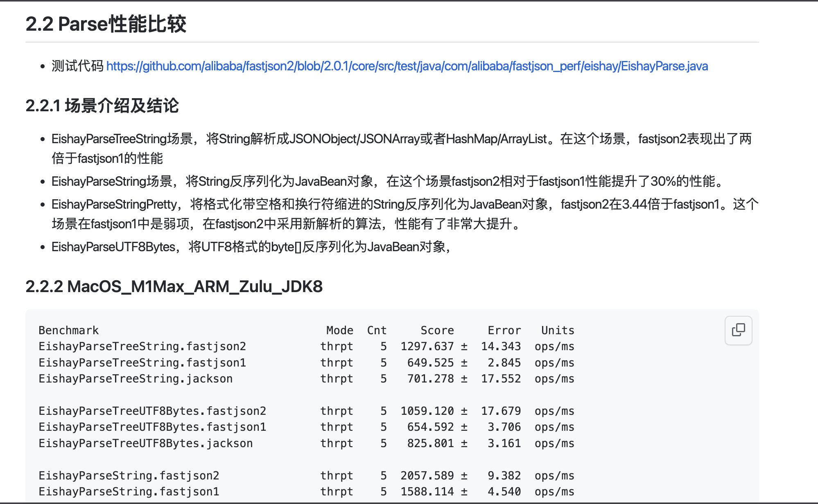Image resolution: width=818 pixels, height=504 pixels.
Task: Select the heading 2.2 Parse性能比较
Action: pyautogui.click(x=106, y=25)
